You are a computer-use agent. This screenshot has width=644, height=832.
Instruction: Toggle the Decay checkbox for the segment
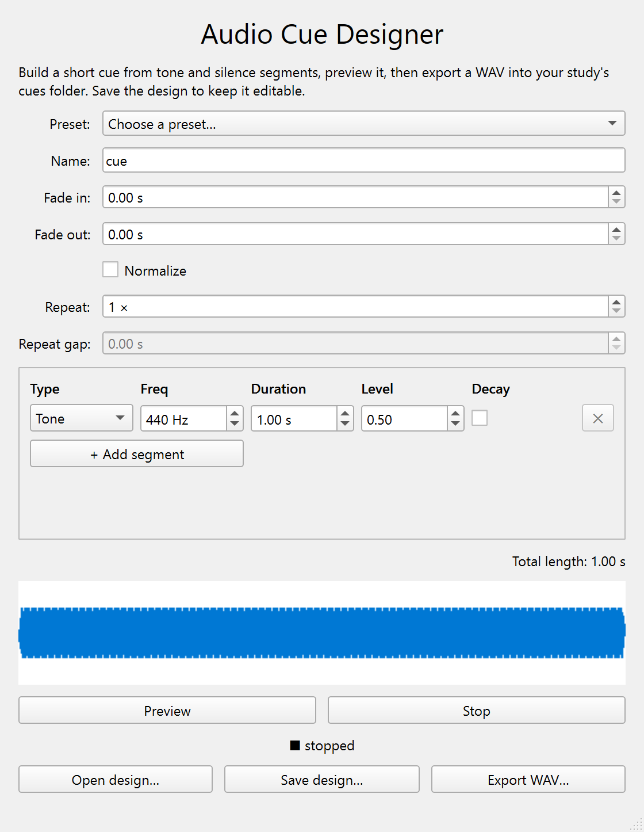(480, 418)
